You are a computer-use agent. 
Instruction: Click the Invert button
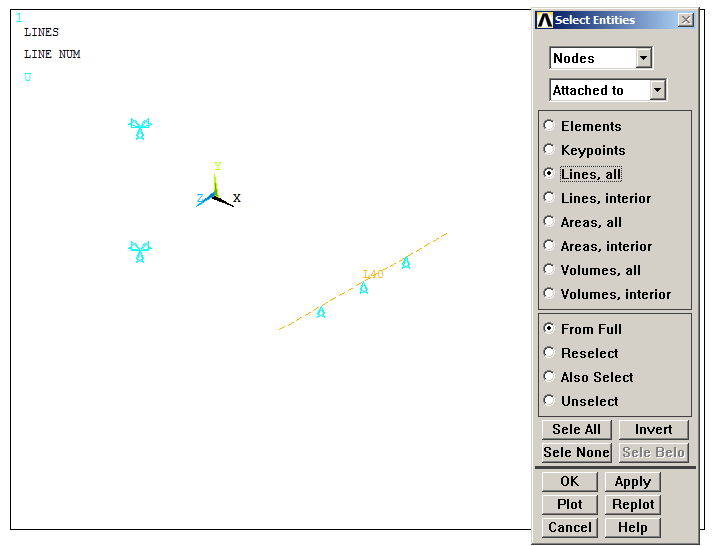point(653,429)
